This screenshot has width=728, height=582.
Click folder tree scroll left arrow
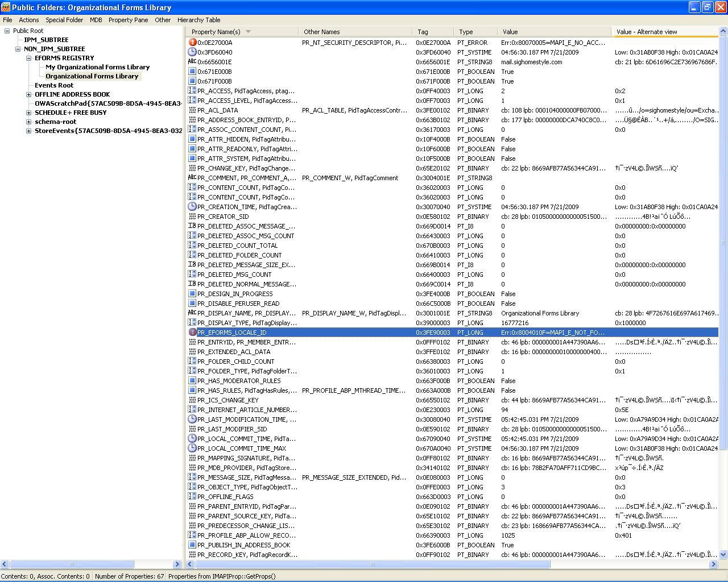pos(5,564)
